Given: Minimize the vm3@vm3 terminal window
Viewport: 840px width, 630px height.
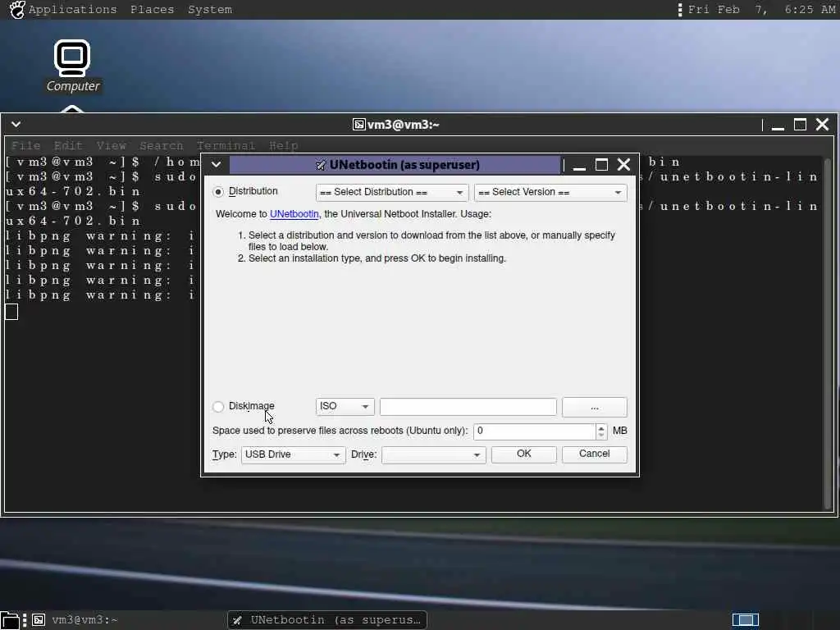Looking at the screenshot, I should click(778, 125).
